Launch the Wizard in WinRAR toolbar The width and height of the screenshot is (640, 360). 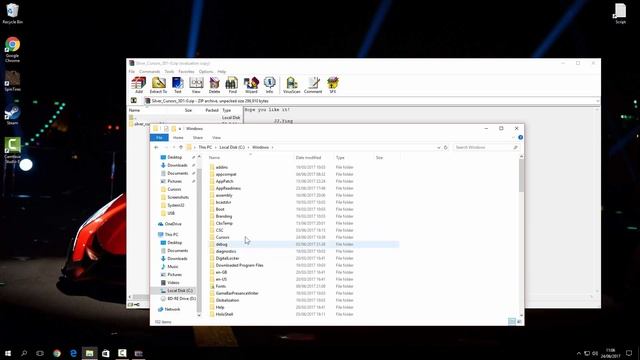pos(251,85)
